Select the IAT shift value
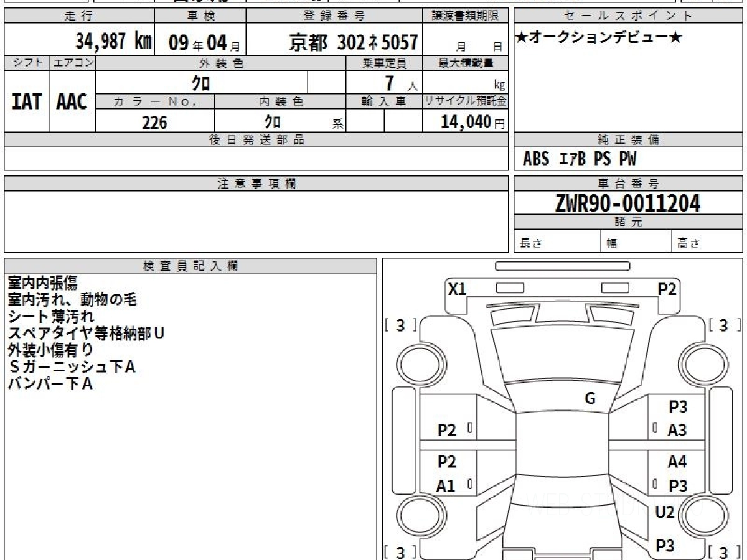Image resolution: width=747 pixels, height=560 pixels. click(x=27, y=101)
